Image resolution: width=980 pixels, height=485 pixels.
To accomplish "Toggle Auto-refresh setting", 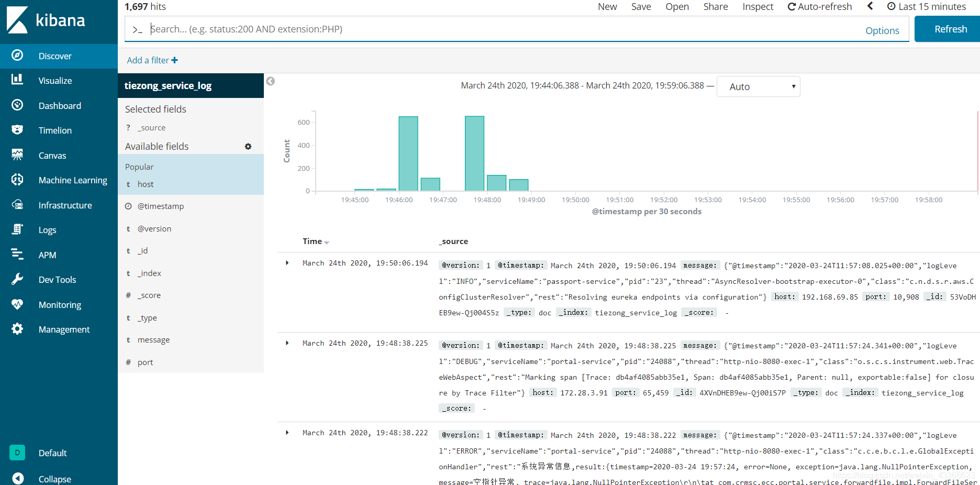I will click(820, 7).
